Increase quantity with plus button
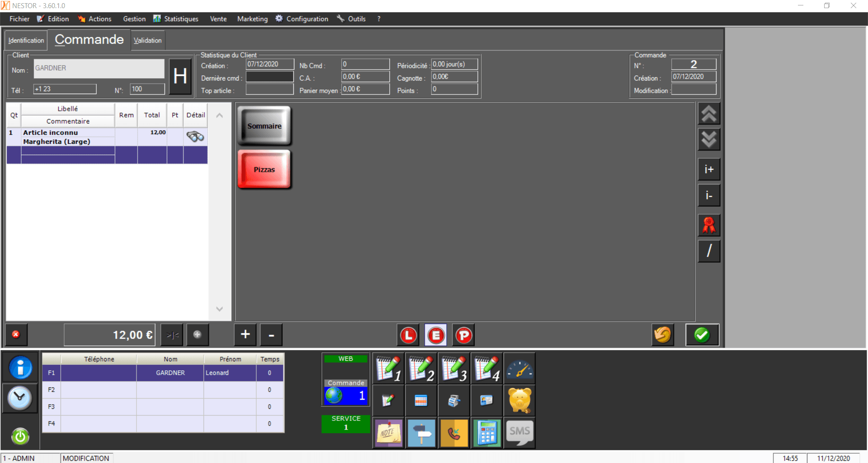Viewport: 868px width, 463px height. pos(245,335)
